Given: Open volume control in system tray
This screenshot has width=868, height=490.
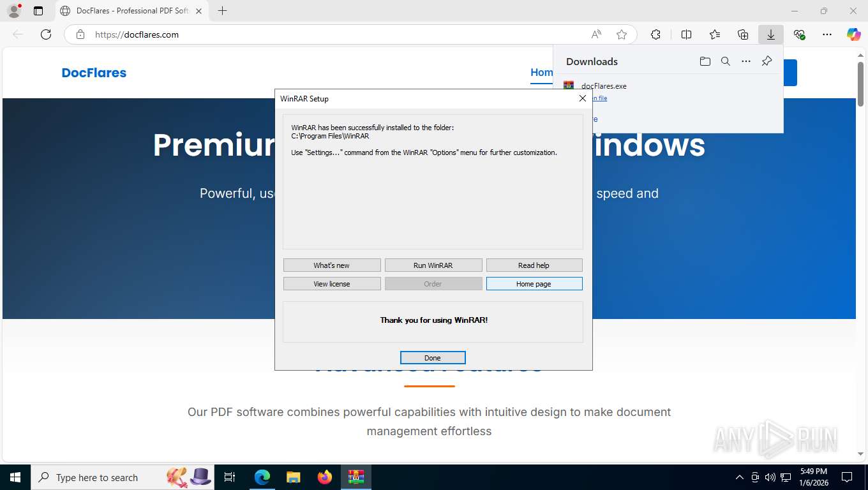Looking at the screenshot, I should click(x=770, y=477).
